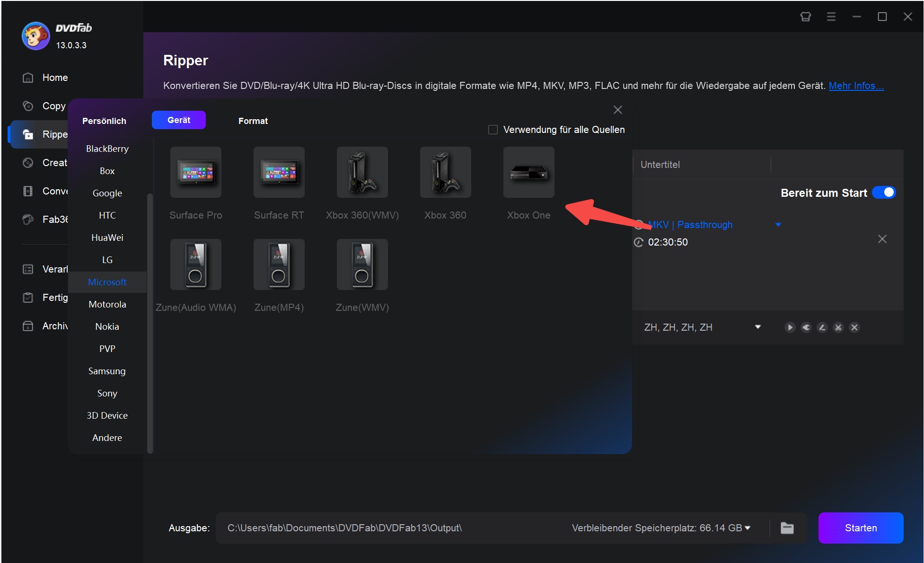Select Nokia in the brand list
The height and width of the screenshot is (563, 924).
(x=107, y=326)
